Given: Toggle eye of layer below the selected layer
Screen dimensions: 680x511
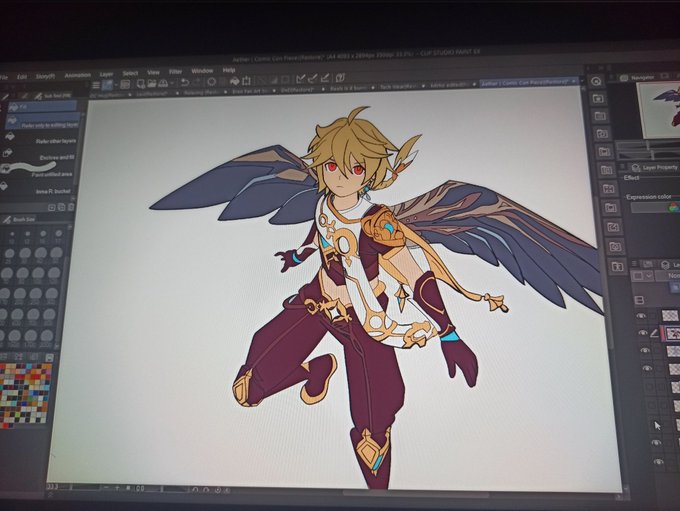Looking at the screenshot, I should [x=645, y=350].
